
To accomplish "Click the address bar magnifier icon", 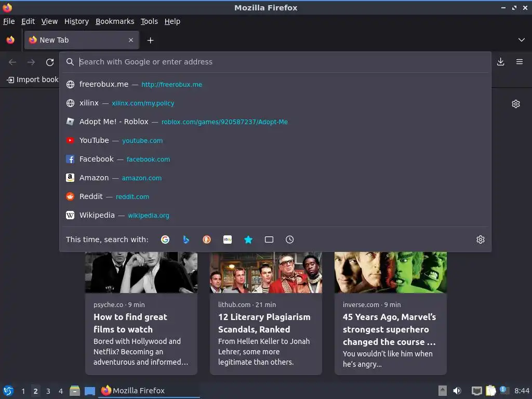I will [70, 62].
